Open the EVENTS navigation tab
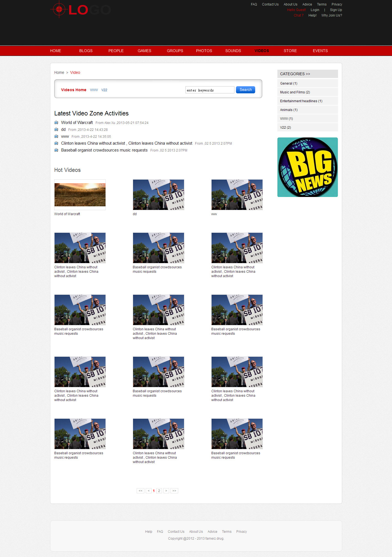Image resolution: width=392 pixels, height=557 pixels. pyautogui.click(x=320, y=51)
